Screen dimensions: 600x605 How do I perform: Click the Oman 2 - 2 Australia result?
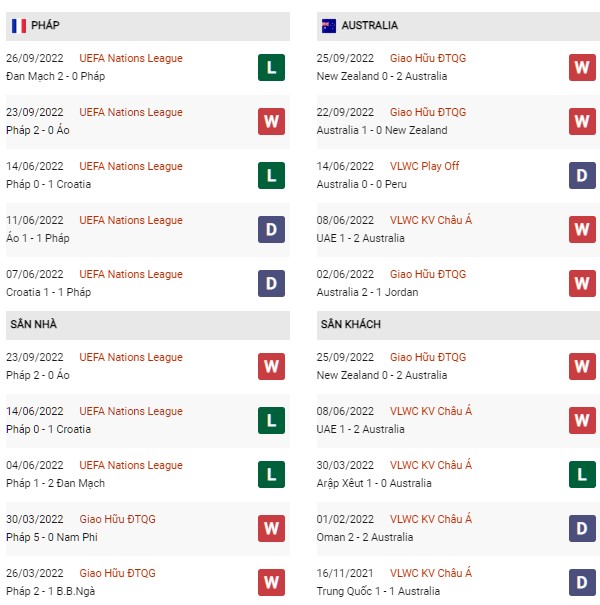(x=365, y=537)
